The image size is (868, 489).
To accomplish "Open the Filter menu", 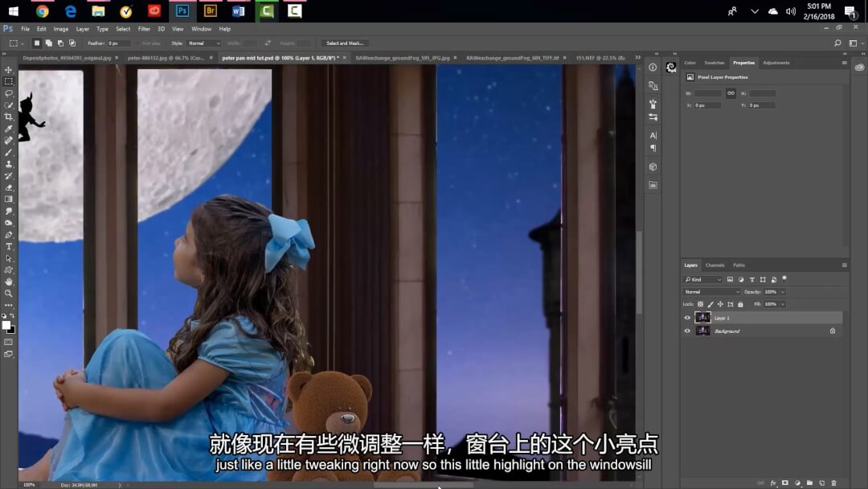I will click(x=144, y=29).
